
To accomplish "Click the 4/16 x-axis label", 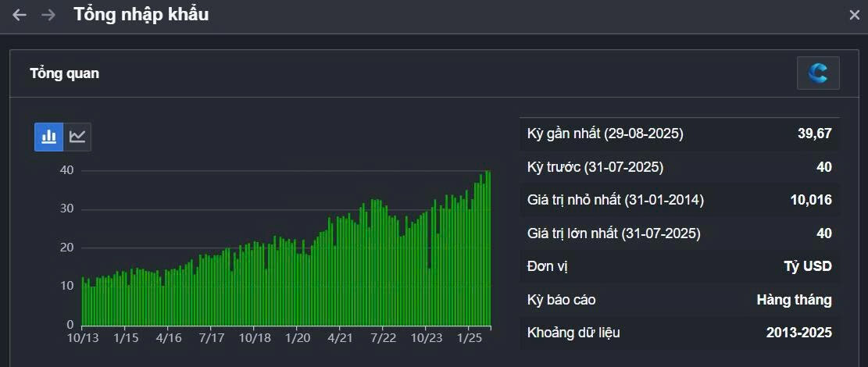I will pos(169,337).
